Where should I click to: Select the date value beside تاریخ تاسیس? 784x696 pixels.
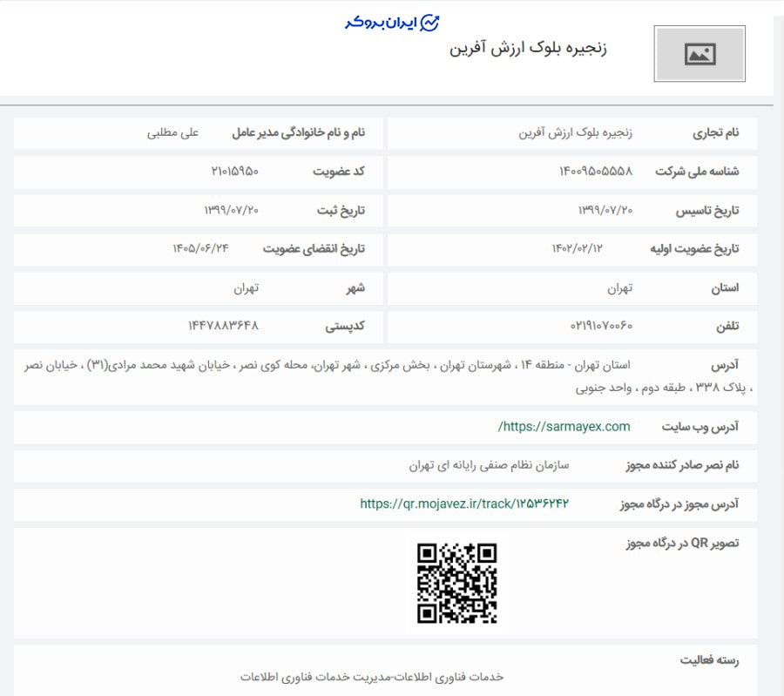pos(605,210)
